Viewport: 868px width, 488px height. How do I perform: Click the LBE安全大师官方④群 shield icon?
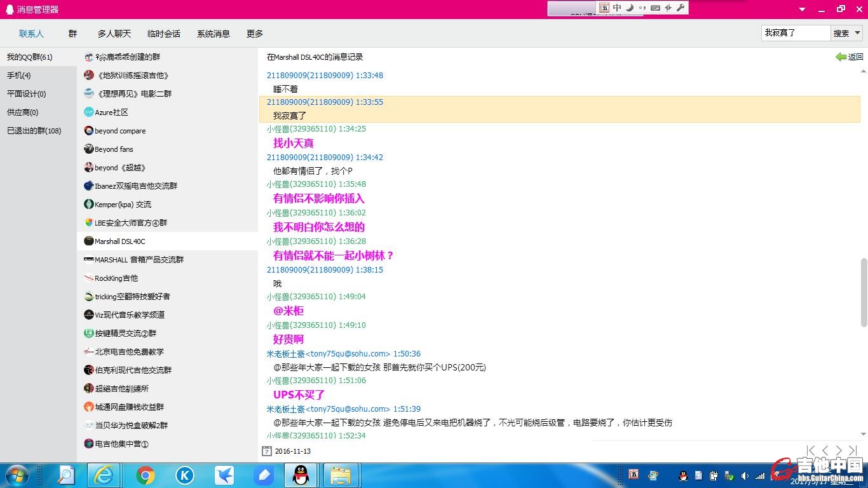pos(89,223)
